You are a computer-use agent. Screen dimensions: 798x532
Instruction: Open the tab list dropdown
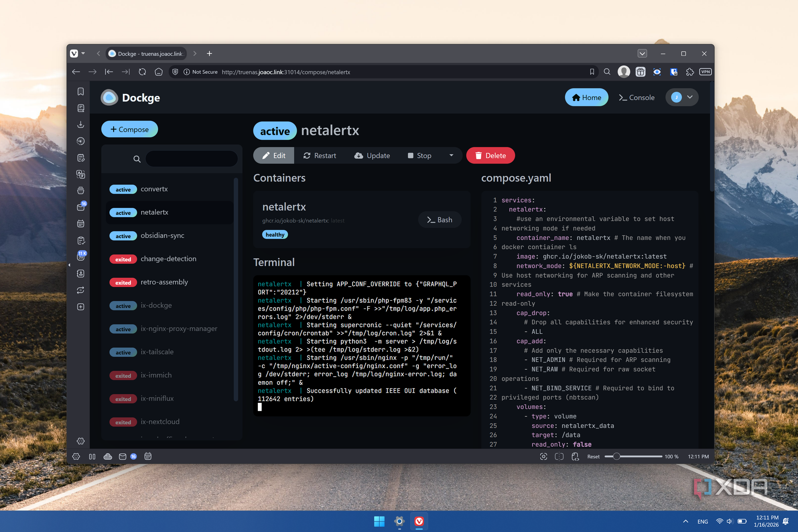pos(642,53)
